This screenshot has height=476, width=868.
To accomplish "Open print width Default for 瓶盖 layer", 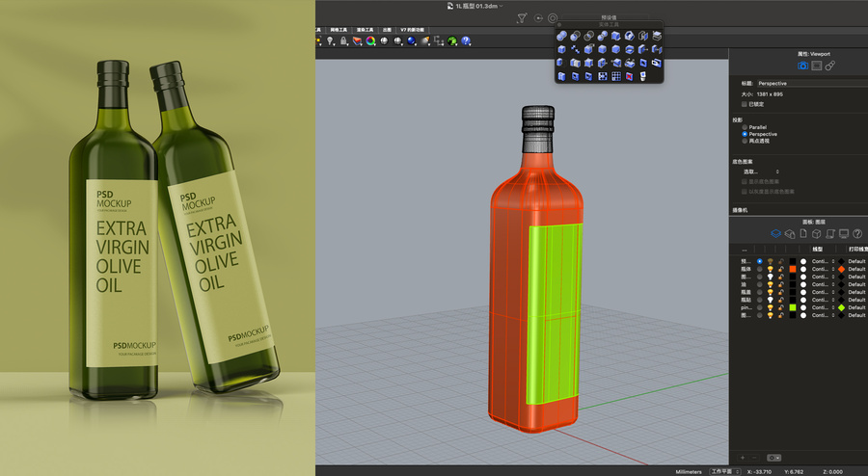I will point(857,292).
